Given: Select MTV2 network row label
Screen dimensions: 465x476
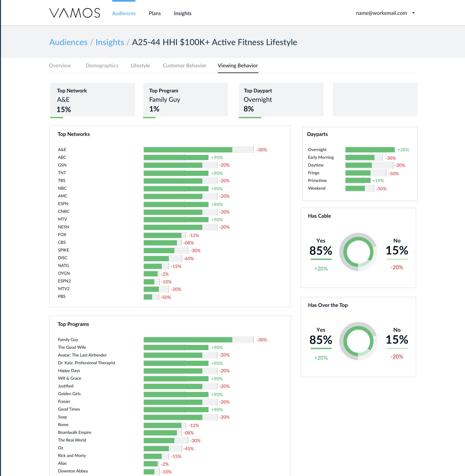Looking at the screenshot, I should tap(64, 289).
